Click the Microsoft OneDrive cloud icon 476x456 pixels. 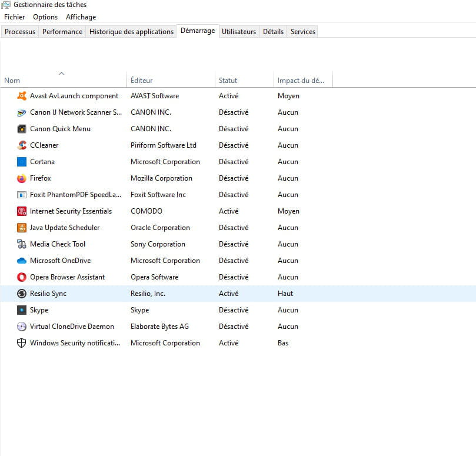click(x=22, y=261)
